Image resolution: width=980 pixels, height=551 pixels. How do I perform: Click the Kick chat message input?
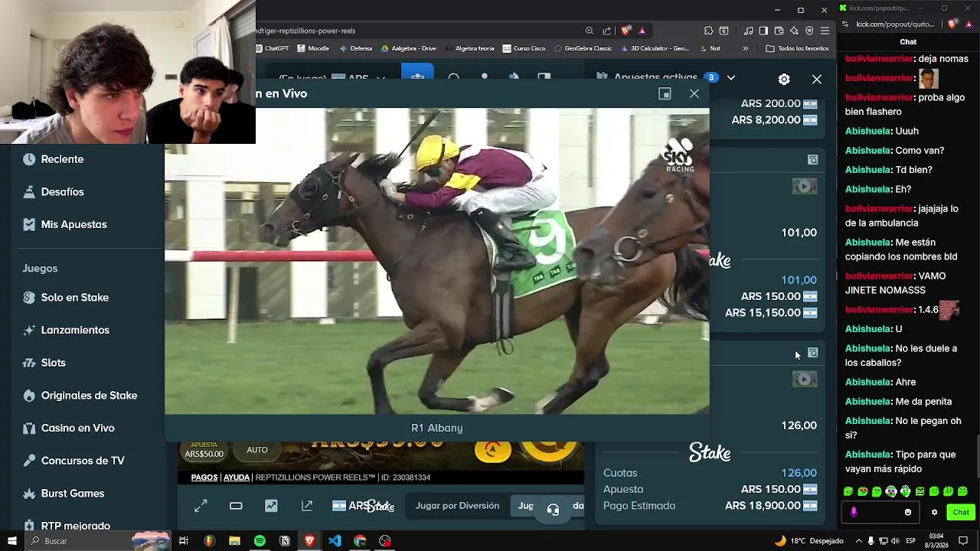(x=879, y=513)
